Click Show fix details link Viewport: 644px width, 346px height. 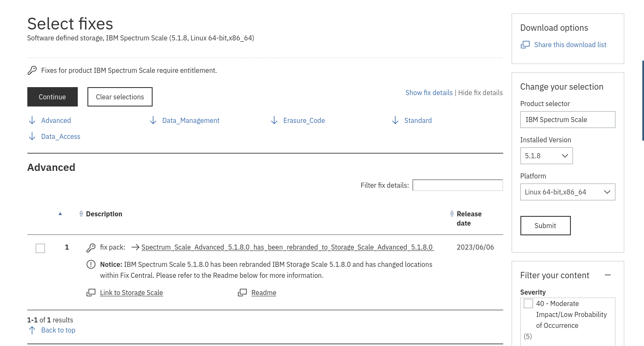point(429,93)
